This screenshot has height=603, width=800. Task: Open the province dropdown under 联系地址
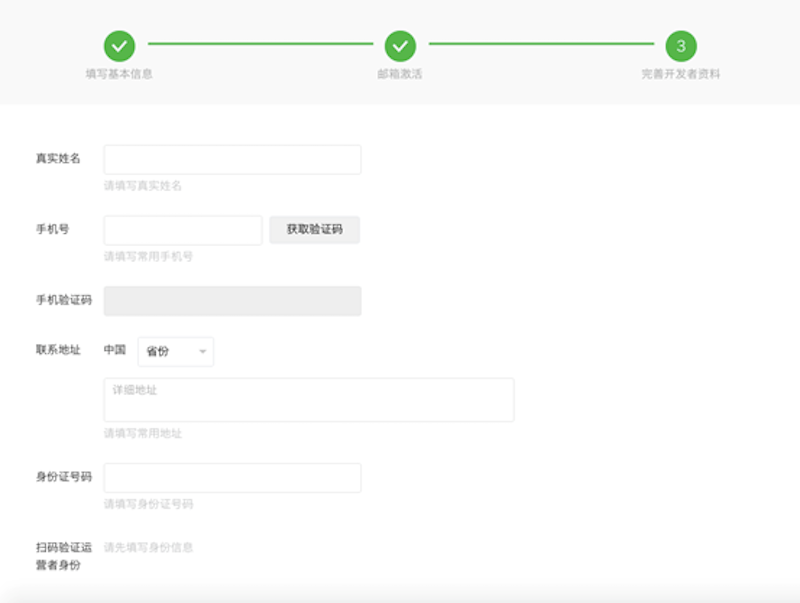click(x=175, y=352)
